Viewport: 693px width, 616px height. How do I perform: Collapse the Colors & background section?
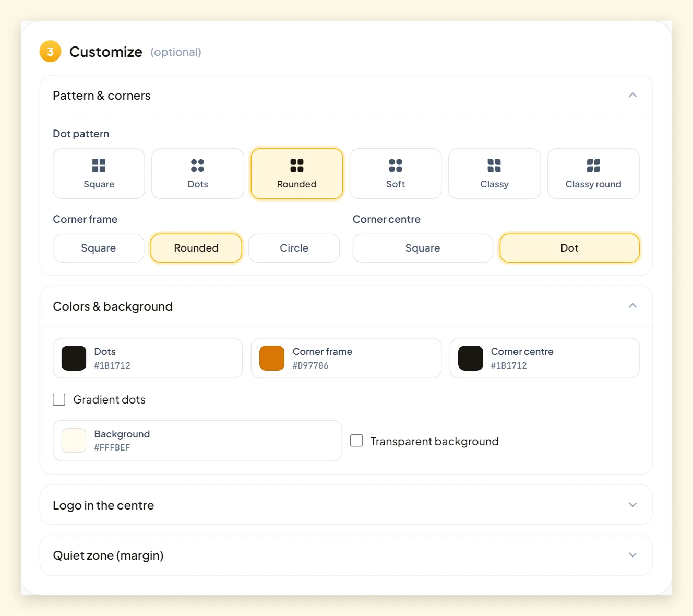[632, 306]
